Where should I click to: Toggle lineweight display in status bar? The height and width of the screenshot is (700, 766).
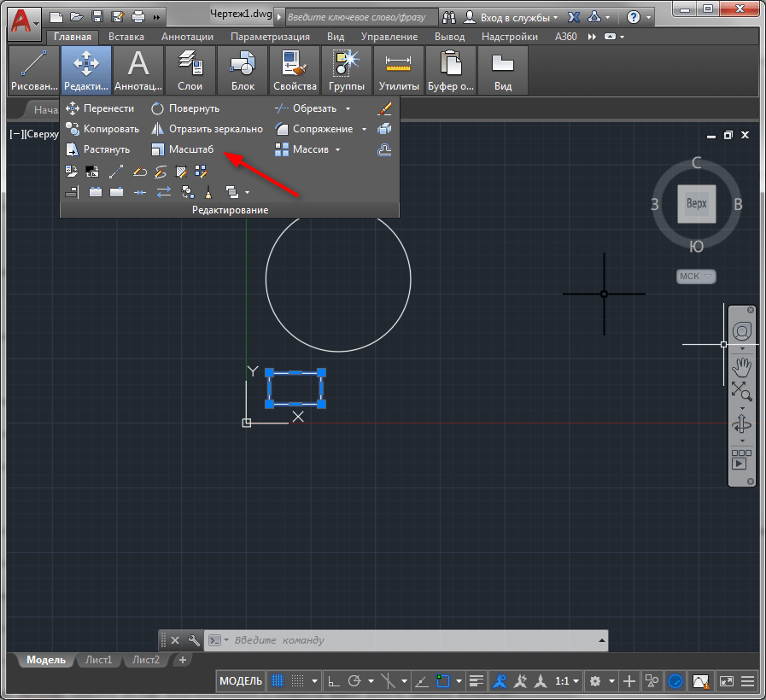coord(477,681)
